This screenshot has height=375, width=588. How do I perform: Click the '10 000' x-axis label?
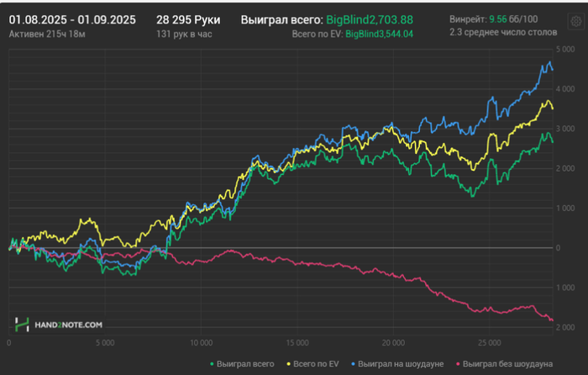[201, 343]
